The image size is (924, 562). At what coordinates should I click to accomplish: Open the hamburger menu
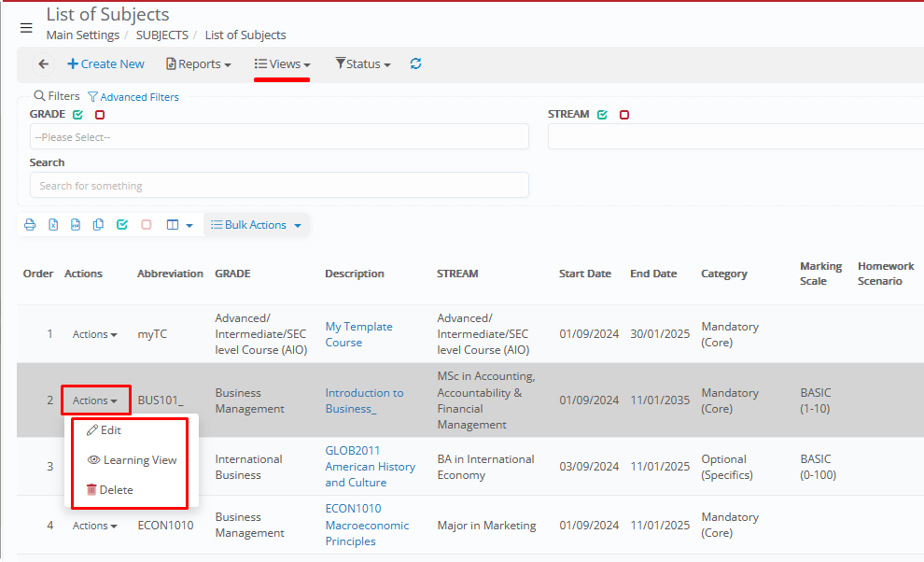tap(26, 27)
